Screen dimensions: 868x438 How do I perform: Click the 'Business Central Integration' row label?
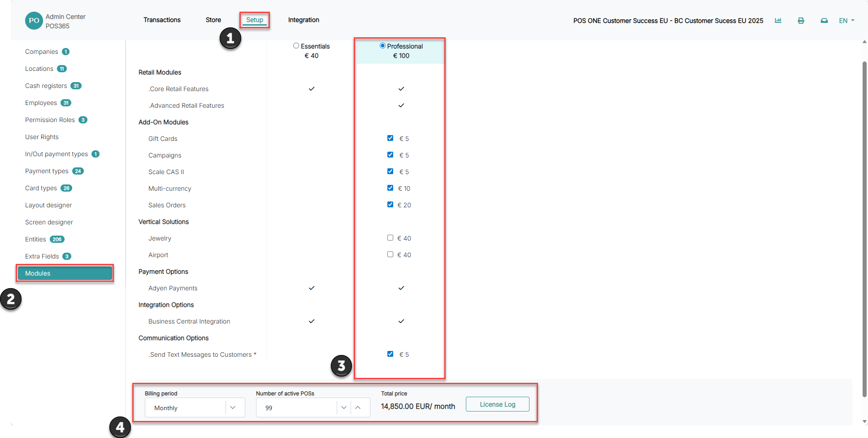point(189,321)
